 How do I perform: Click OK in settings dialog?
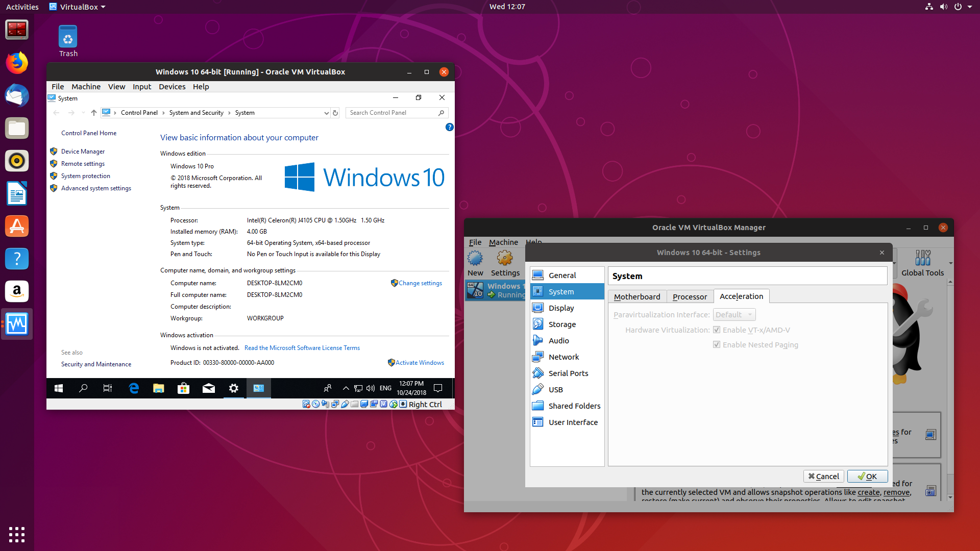pos(867,476)
